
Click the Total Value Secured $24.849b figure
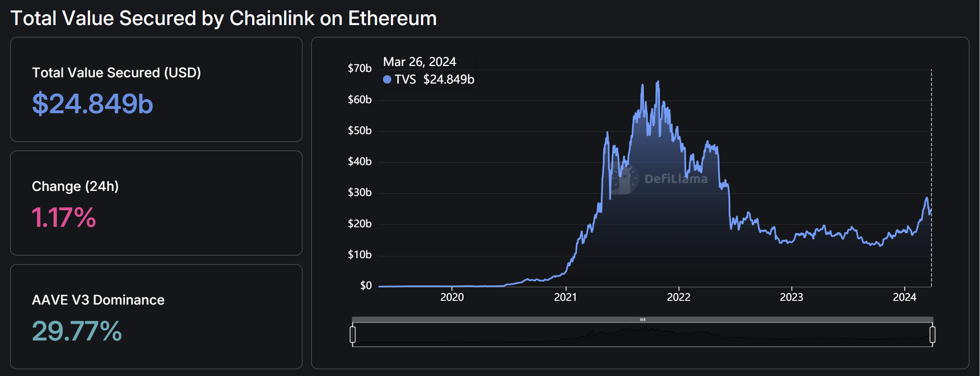point(93,104)
